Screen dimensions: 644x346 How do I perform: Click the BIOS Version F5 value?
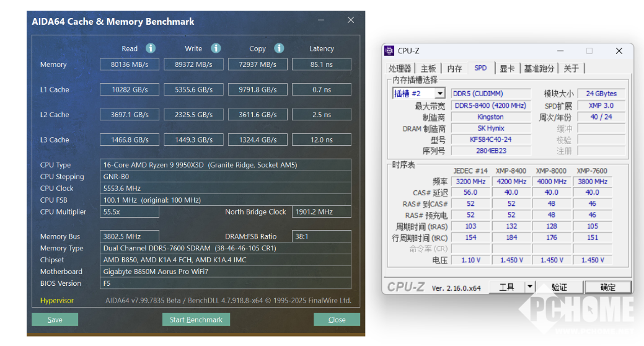(226, 283)
